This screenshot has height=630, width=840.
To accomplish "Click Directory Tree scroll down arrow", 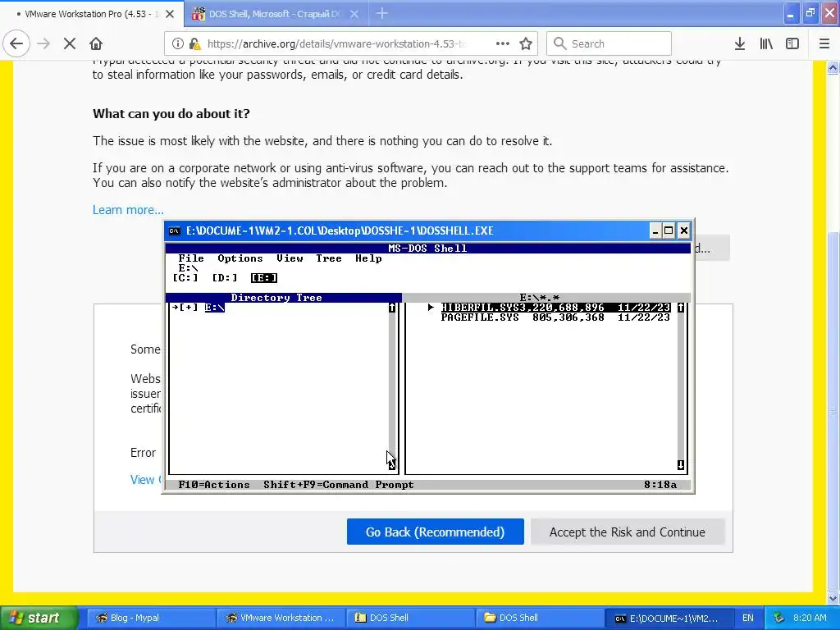I will (391, 465).
